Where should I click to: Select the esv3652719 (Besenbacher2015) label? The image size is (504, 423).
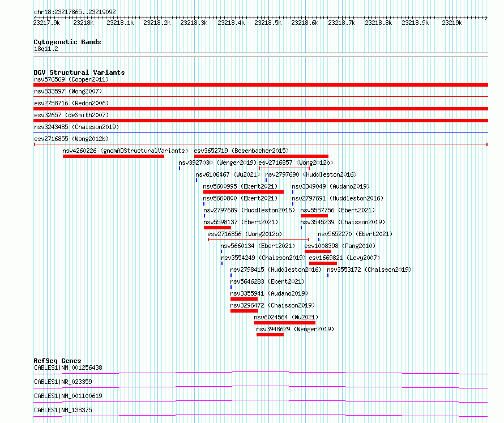tap(241, 151)
